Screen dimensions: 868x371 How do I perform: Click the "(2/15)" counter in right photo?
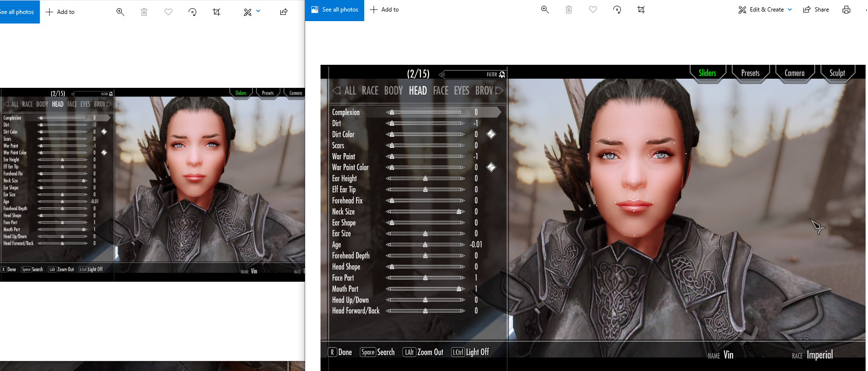click(418, 74)
